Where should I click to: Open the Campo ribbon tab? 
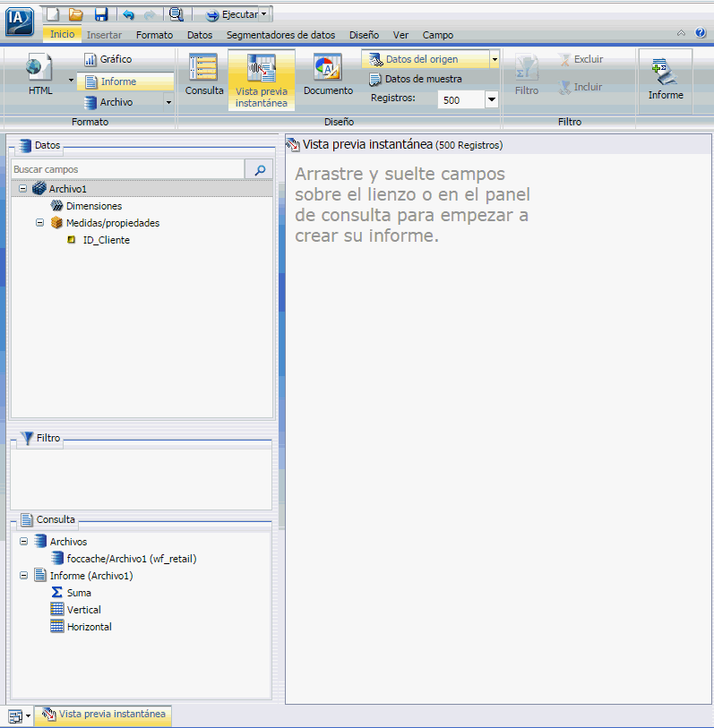tap(437, 35)
